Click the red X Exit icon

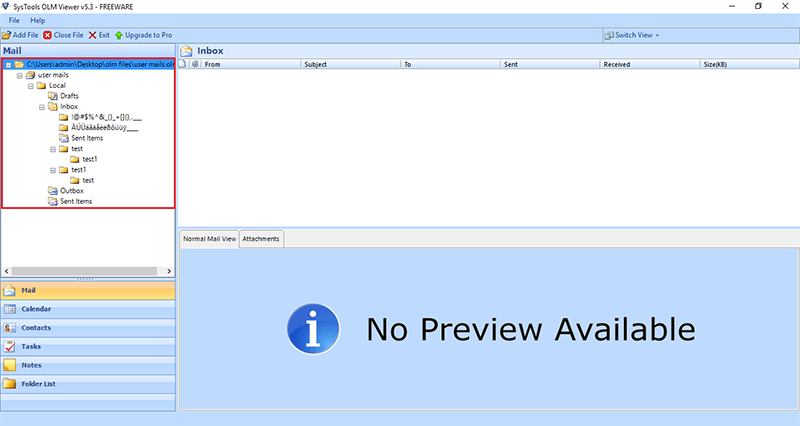[x=92, y=35]
